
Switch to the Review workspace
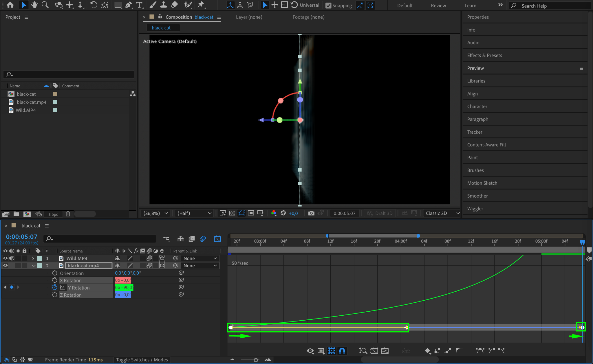click(x=438, y=5)
